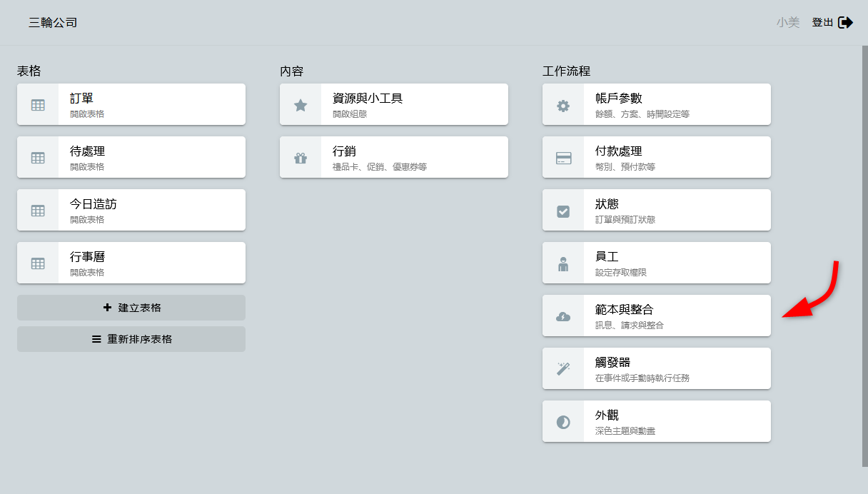This screenshot has height=494, width=868.
Task: Click the magic wand icon for 觸發器
Action: [563, 369]
